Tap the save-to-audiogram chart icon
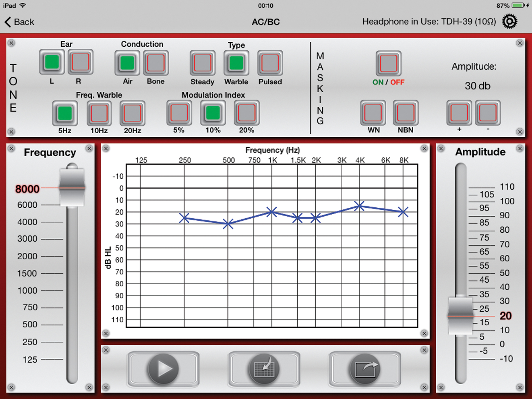The width and height of the screenshot is (532, 399). coord(264,369)
